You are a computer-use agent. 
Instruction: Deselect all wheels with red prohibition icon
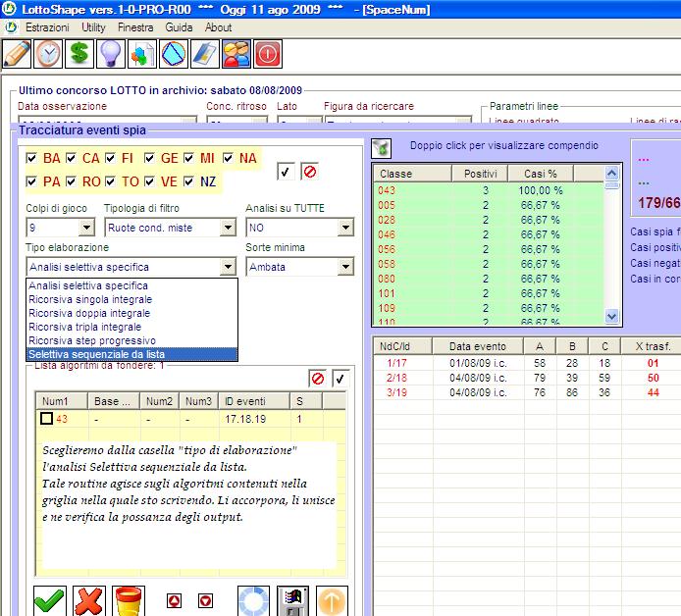[x=310, y=172]
